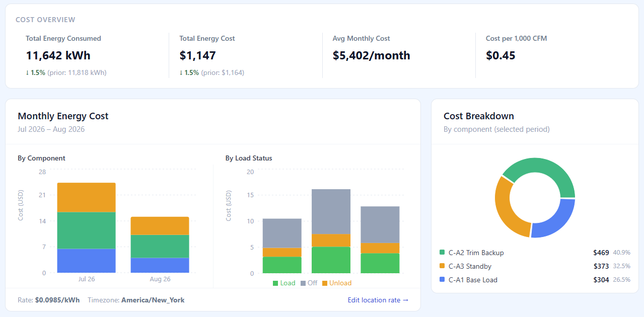Click the orange section of Aug 26 bar
The image size is (644, 317).
(x=160, y=226)
